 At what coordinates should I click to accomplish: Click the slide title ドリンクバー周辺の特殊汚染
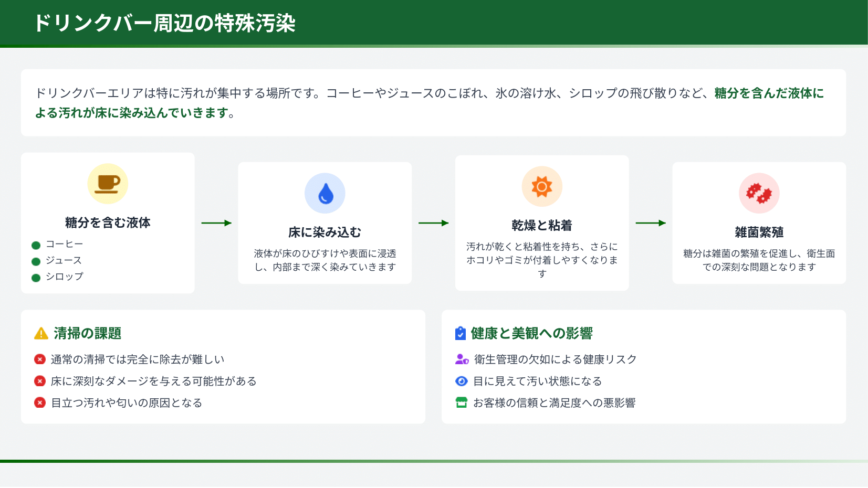pos(165,23)
